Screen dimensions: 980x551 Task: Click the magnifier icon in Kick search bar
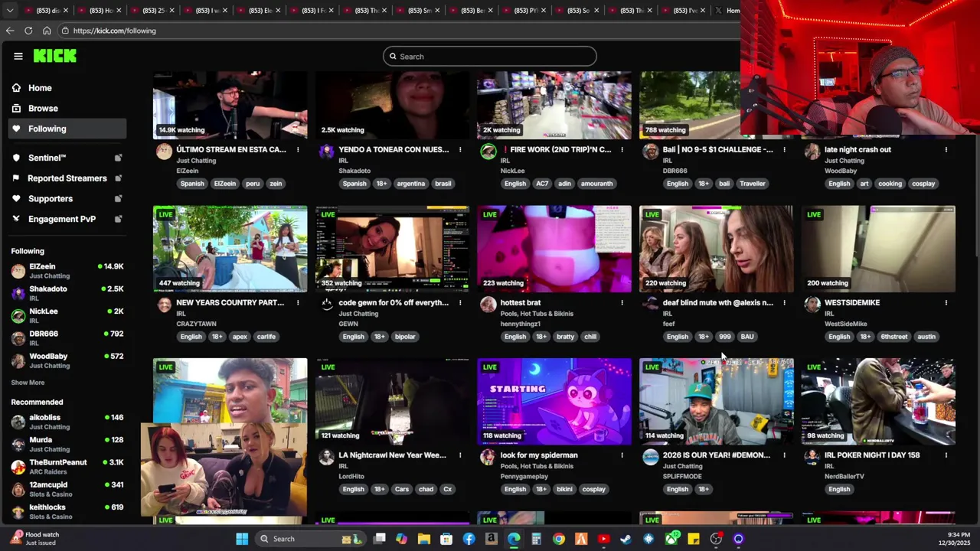(393, 57)
